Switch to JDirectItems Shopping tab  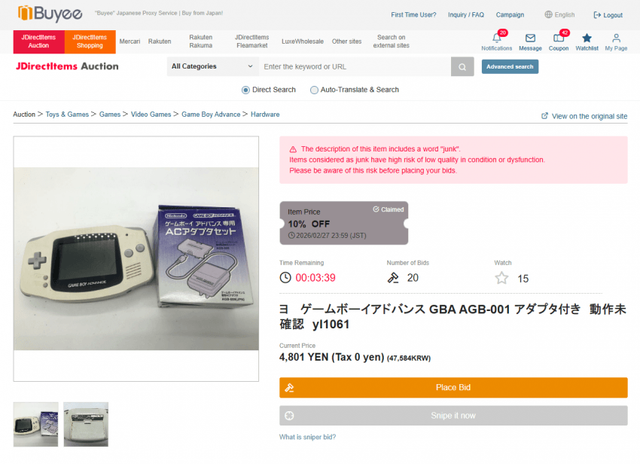90,42
